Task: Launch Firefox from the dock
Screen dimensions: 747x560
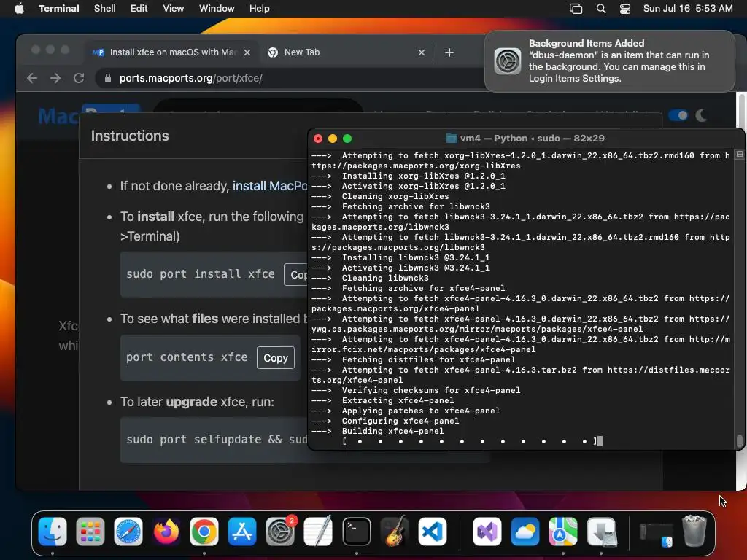Action: tap(166, 532)
